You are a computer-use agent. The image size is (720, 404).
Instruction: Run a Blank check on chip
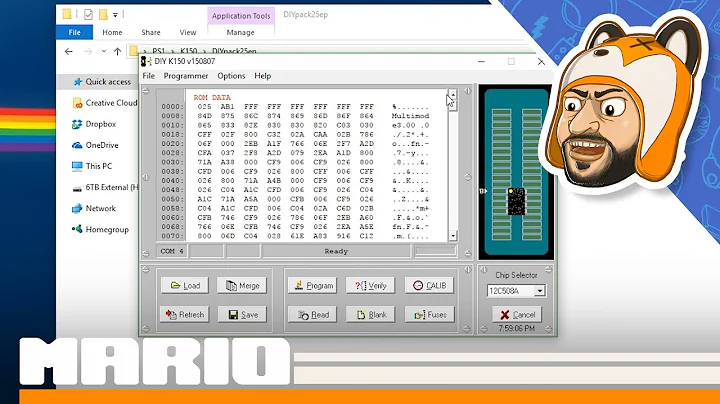[x=371, y=314]
